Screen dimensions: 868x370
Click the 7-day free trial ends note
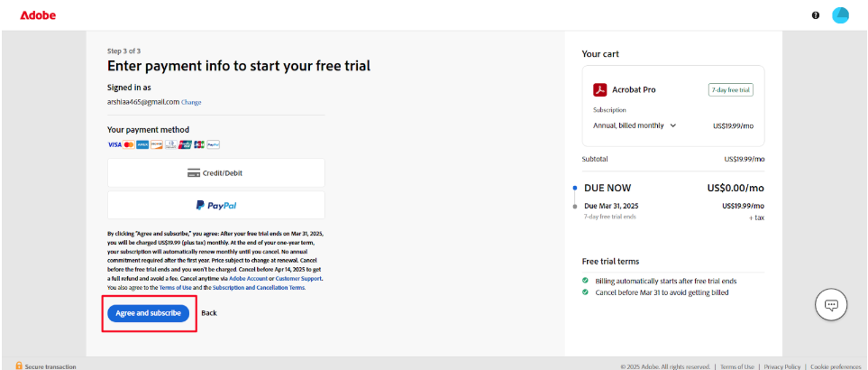coord(610,217)
